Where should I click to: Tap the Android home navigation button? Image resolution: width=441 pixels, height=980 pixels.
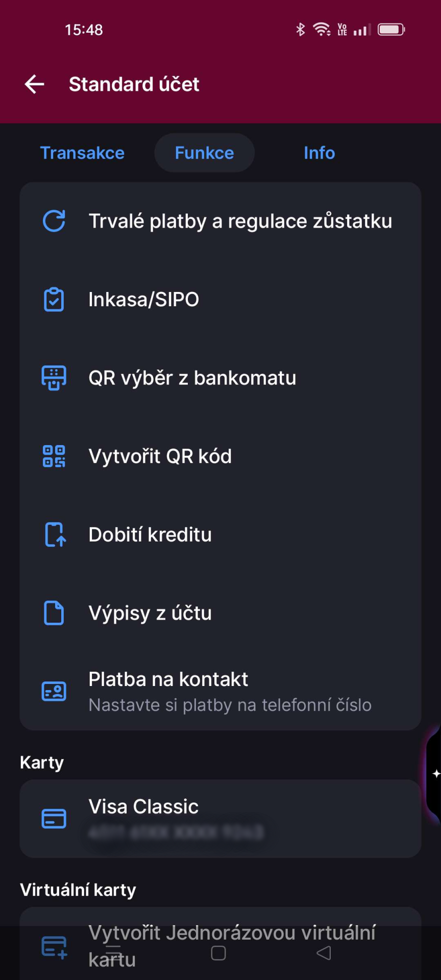(x=218, y=952)
